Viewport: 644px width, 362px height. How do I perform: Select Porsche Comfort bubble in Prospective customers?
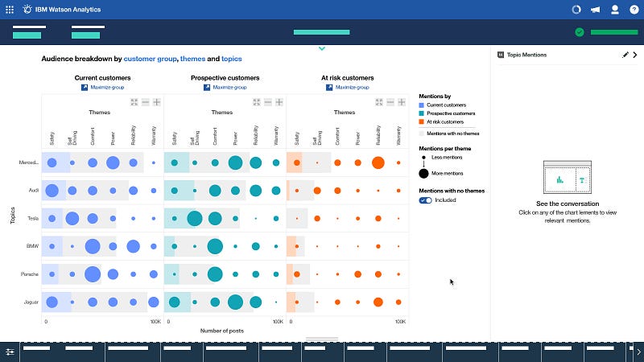pos(215,274)
